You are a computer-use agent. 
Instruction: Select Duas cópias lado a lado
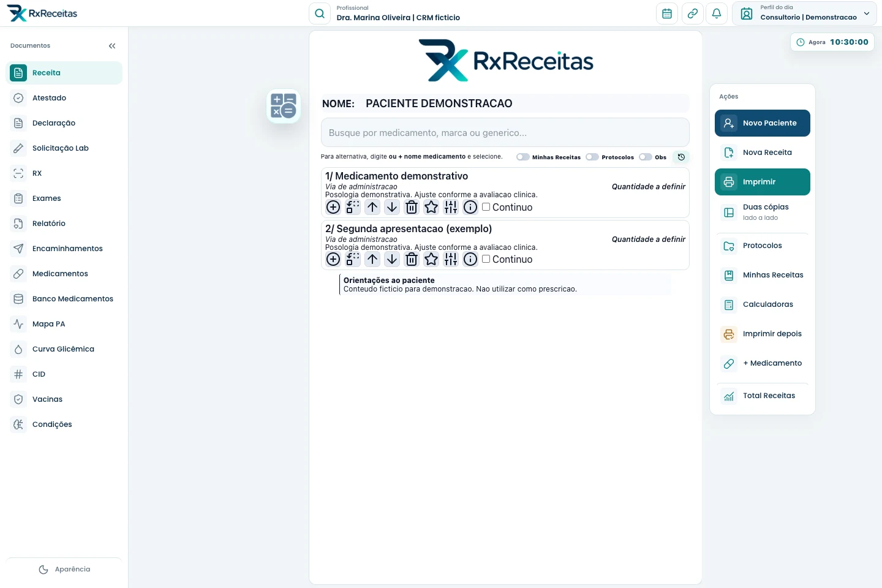coord(762,213)
